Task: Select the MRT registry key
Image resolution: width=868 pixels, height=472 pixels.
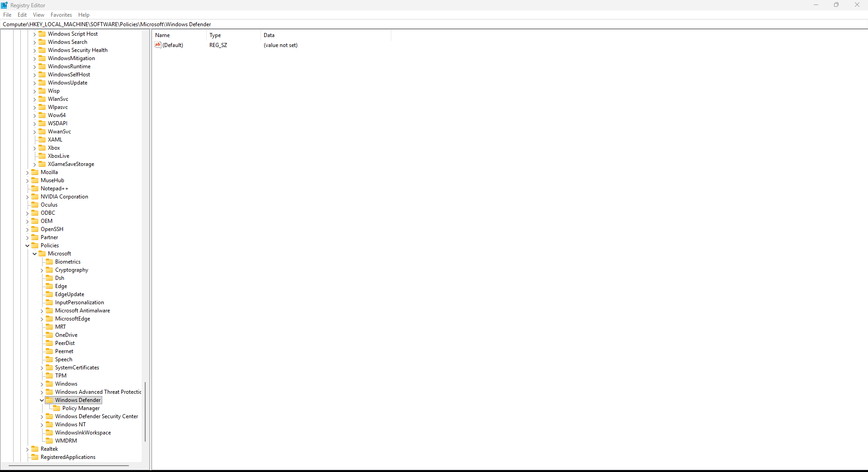Action: point(60,326)
